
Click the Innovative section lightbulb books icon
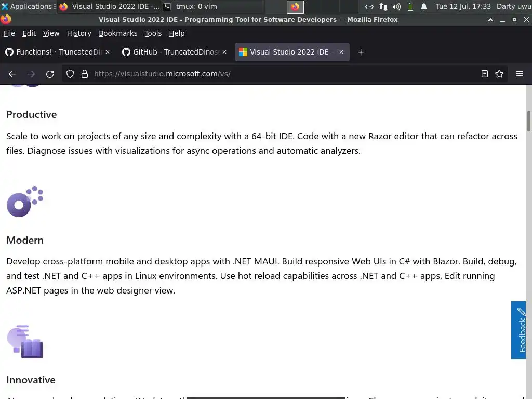pyautogui.click(x=25, y=342)
